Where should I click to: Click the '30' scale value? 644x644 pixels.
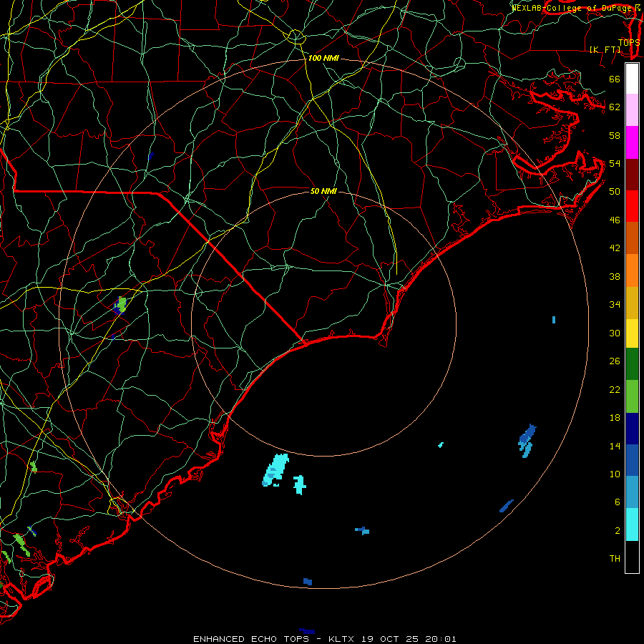[615, 333]
